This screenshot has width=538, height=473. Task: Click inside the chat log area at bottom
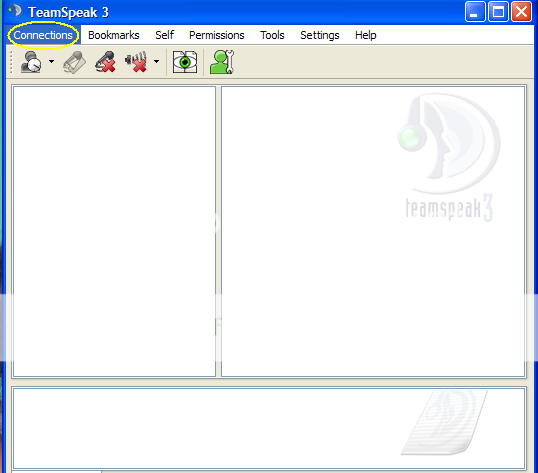tap(269, 428)
